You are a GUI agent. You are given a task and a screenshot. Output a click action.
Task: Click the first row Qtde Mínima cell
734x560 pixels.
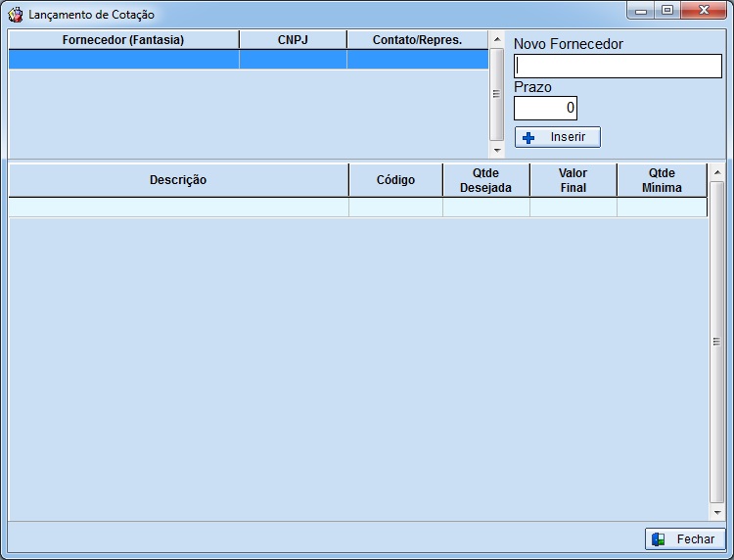click(x=662, y=208)
